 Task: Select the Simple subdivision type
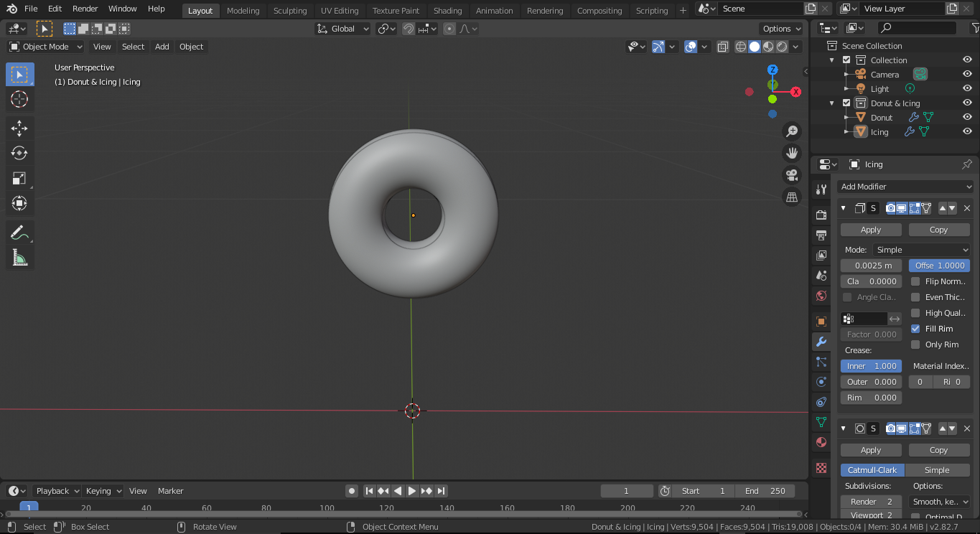click(937, 470)
